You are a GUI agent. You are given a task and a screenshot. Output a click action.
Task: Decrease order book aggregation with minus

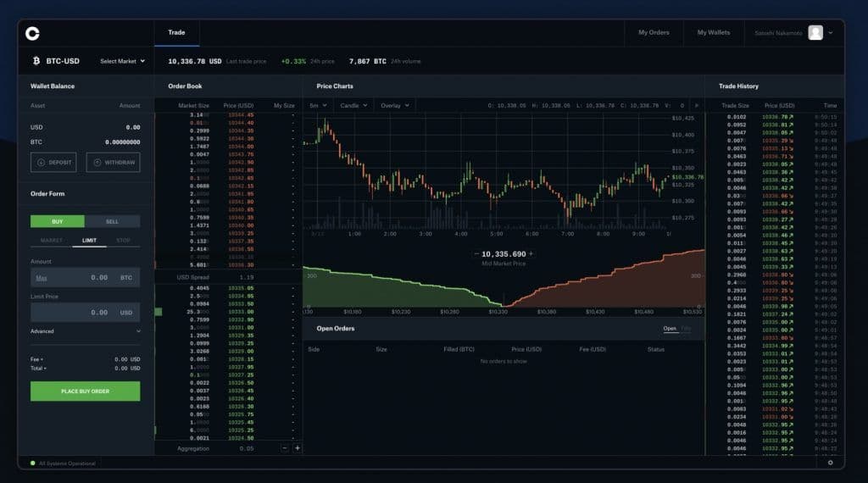click(x=285, y=447)
